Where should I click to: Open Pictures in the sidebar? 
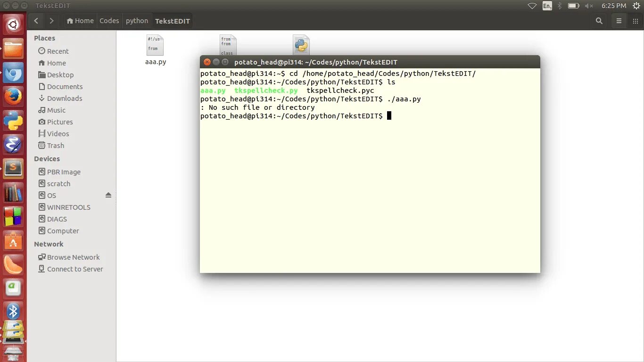pyautogui.click(x=55, y=122)
